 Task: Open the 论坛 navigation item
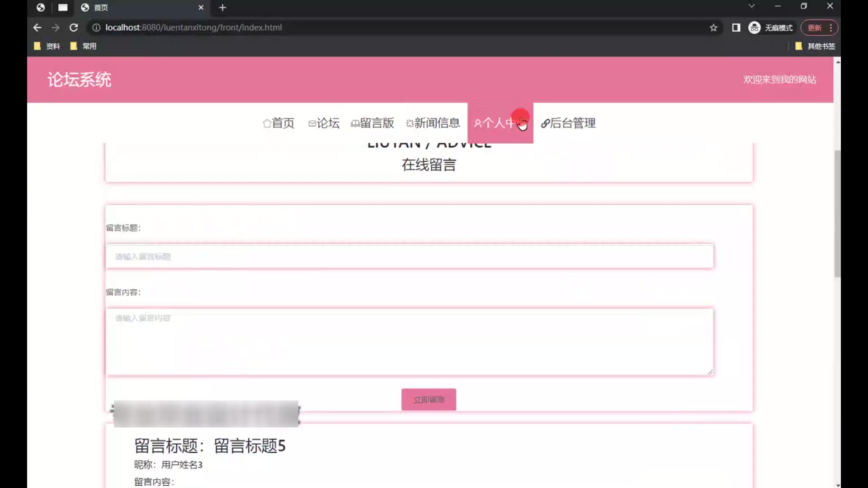(x=324, y=123)
